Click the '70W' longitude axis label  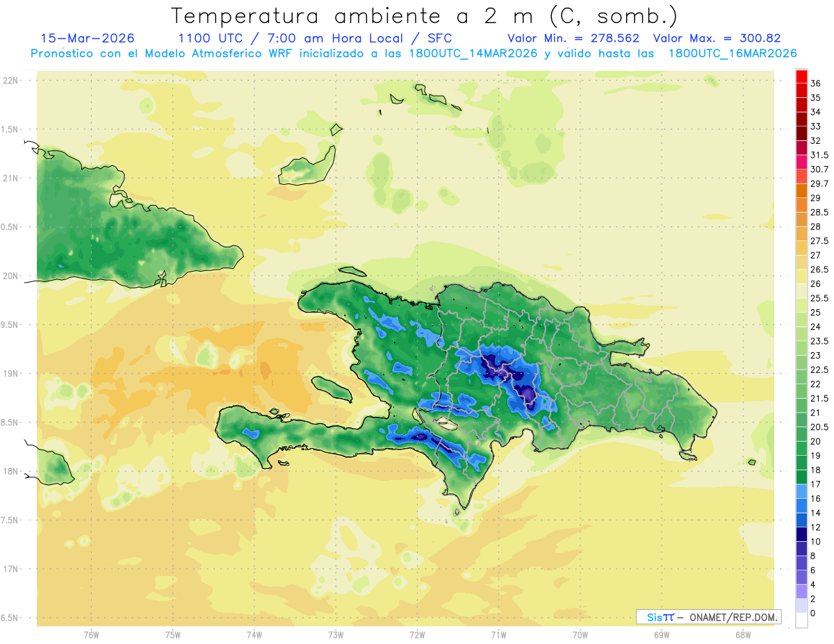click(x=580, y=634)
